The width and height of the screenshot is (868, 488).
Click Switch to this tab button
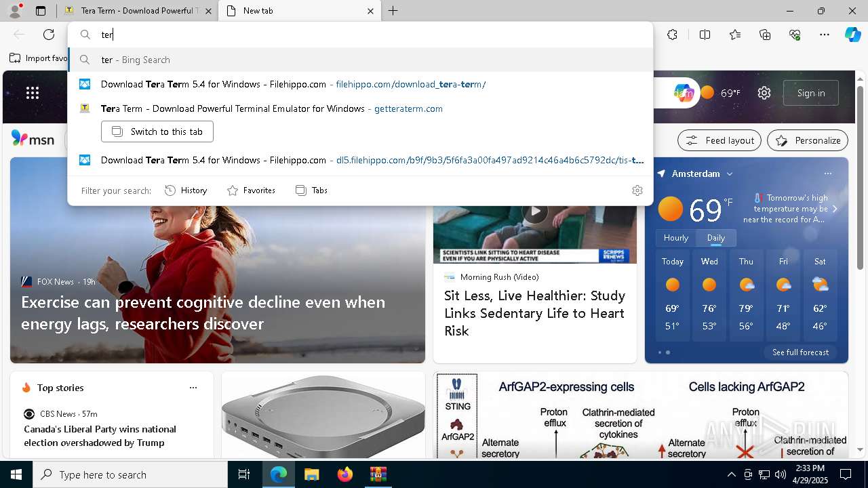tap(157, 131)
